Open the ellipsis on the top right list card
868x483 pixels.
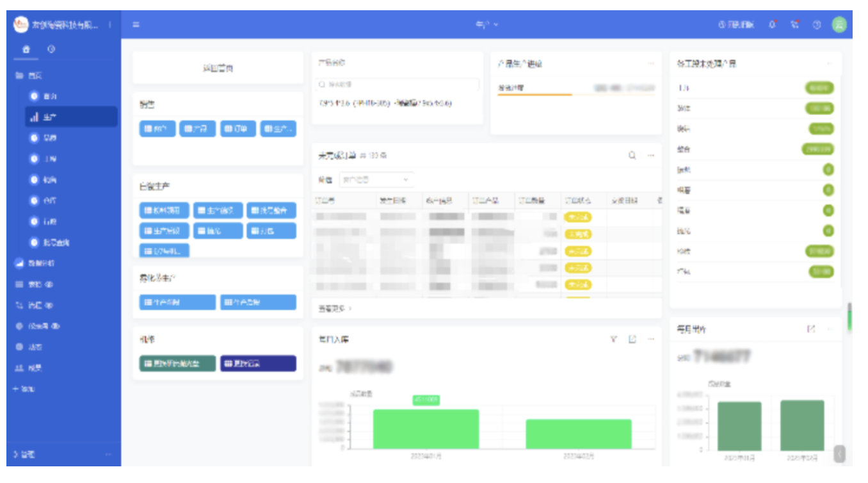830,63
